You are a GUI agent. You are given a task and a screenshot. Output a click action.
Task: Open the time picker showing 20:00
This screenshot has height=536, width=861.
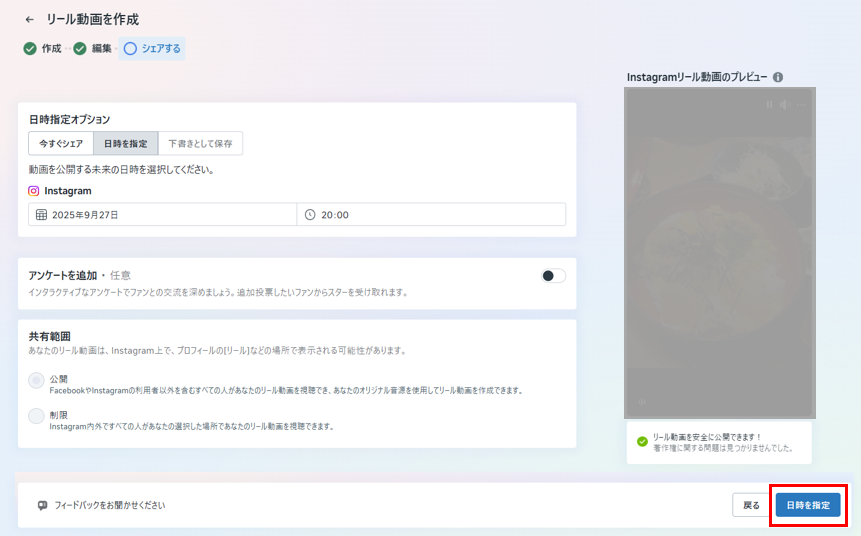(x=431, y=215)
